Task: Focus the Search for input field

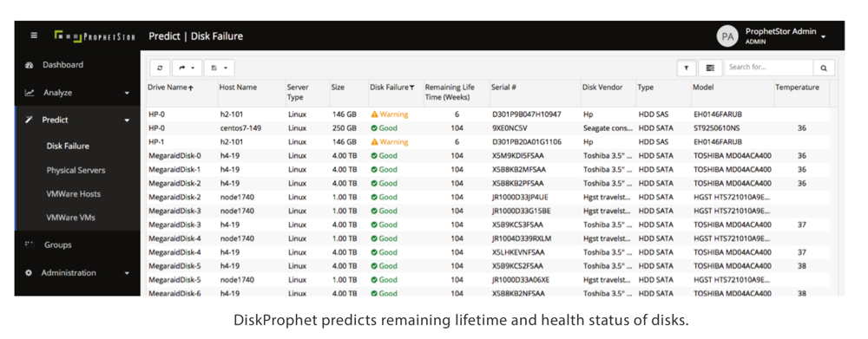Action: (x=768, y=68)
